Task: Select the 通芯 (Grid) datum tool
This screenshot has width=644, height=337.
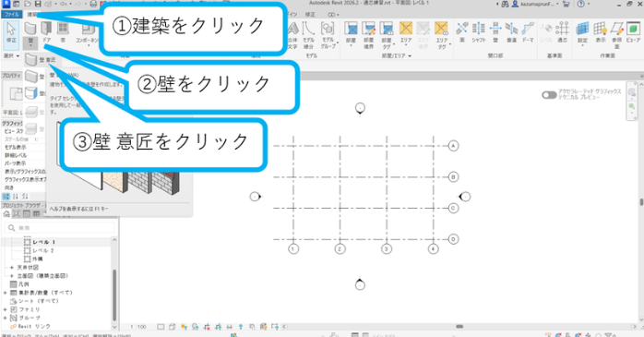Action: point(562,32)
